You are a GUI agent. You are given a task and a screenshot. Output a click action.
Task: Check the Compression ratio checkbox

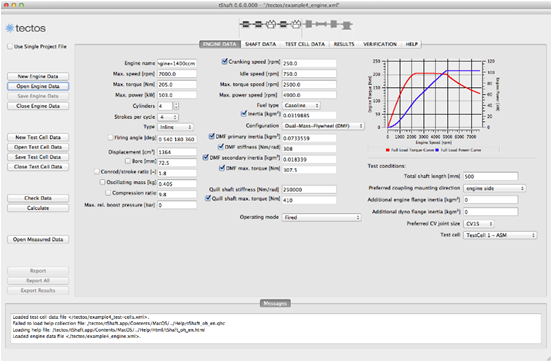[x=108, y=193]
